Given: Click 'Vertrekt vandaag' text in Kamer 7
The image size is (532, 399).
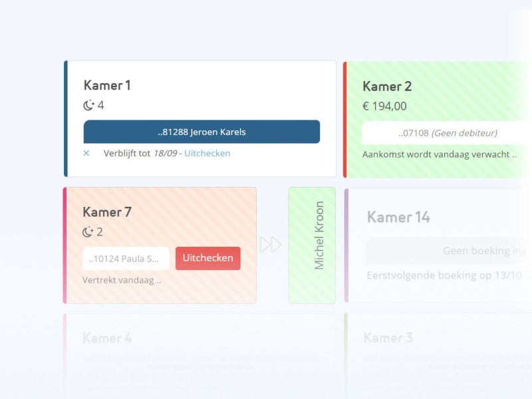Looking at the screenshot, I should 121,280.
